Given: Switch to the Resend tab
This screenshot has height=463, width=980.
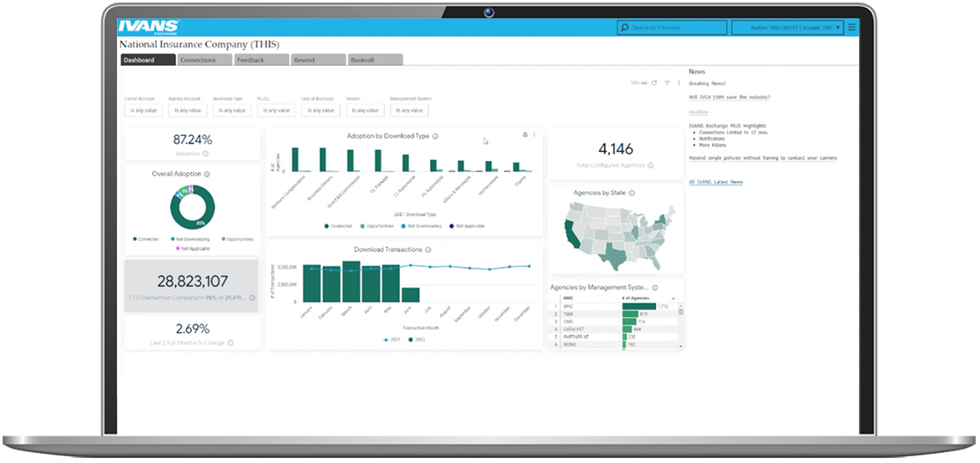Looking at the screenshot, I should pos(318,60).
